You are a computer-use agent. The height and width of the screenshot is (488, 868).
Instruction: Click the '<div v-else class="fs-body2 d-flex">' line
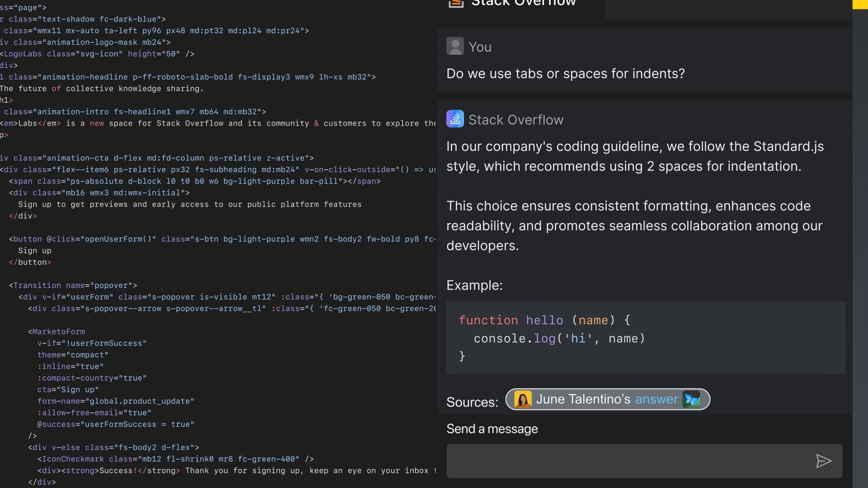pos(113,447)
